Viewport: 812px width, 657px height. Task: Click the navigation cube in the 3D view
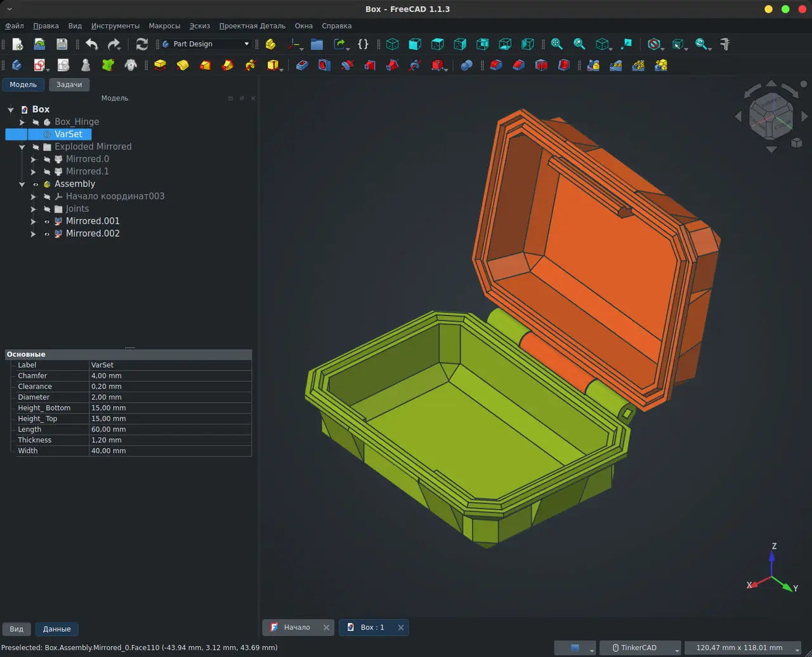coord(771,116)
